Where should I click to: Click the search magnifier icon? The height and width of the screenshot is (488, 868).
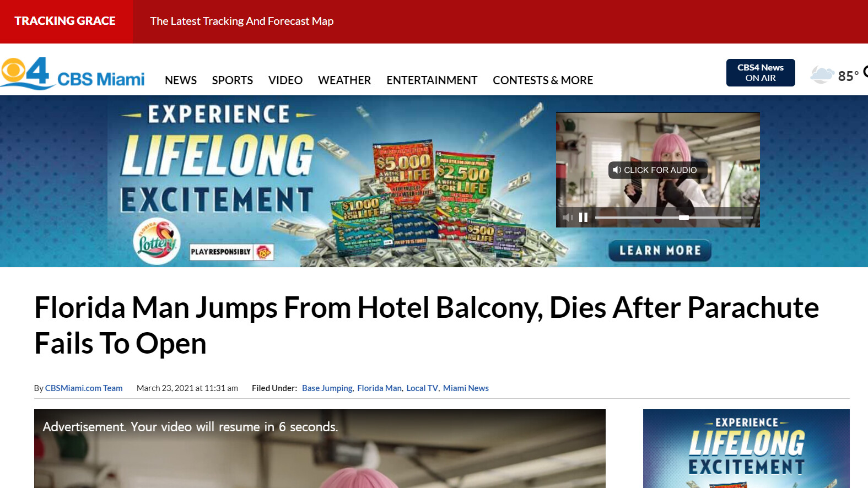click(x=865, y=72)
